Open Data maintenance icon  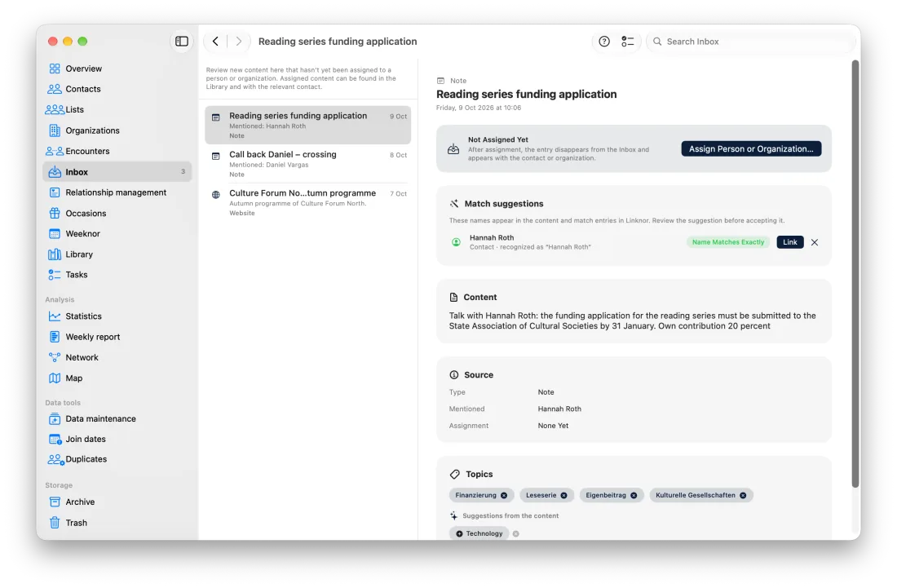point(55,418)
